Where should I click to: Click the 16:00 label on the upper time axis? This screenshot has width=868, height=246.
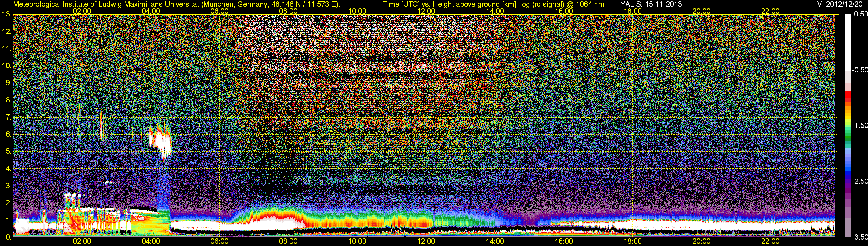pos(564,11)
